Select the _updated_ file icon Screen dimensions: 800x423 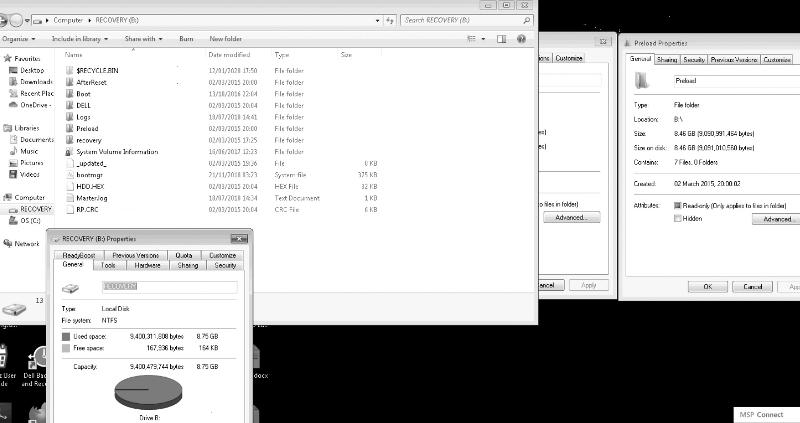click(x=70, y=163)
